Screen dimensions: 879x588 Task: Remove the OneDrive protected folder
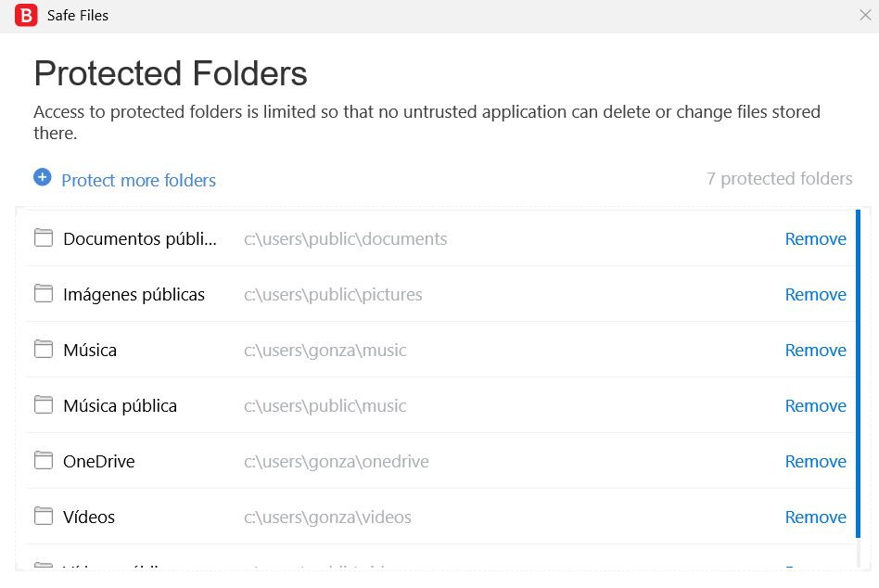(x=815, y=462)
